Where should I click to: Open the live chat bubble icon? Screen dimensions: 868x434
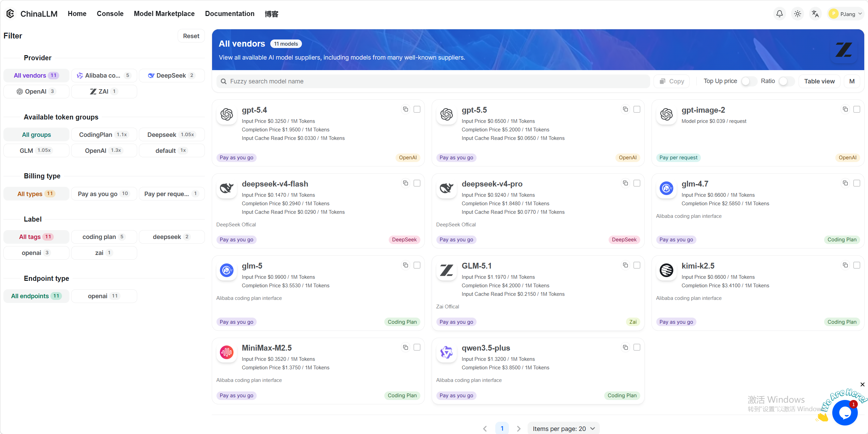coord(845,413)
